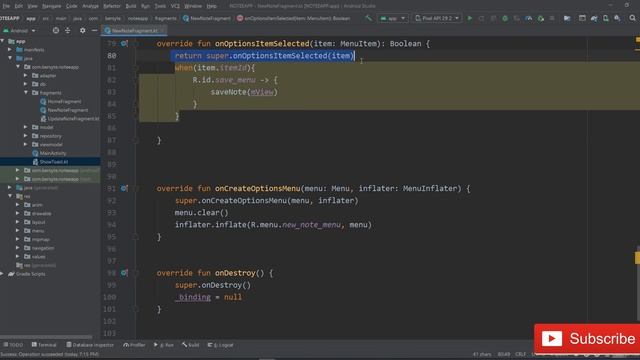Click the profiler gauge icon in toolbar
This screenshot has height=360, width=640.
coord(529,18)
